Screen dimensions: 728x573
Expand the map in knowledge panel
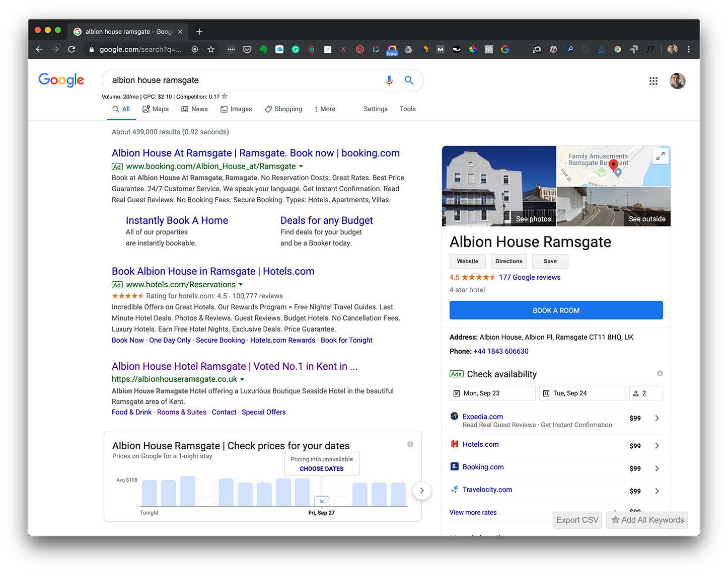click(661, 156)
